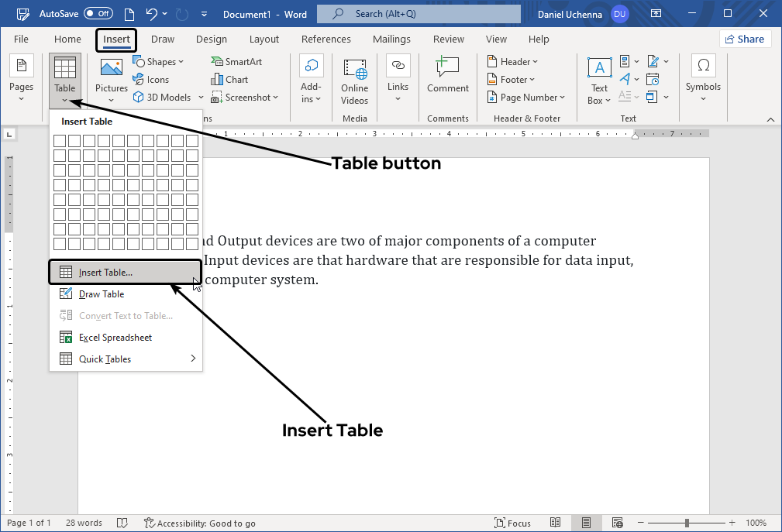Screen dimensions: 782x532
Task: Enable Focus mode in status bar
Action: [x=512, y=523]
